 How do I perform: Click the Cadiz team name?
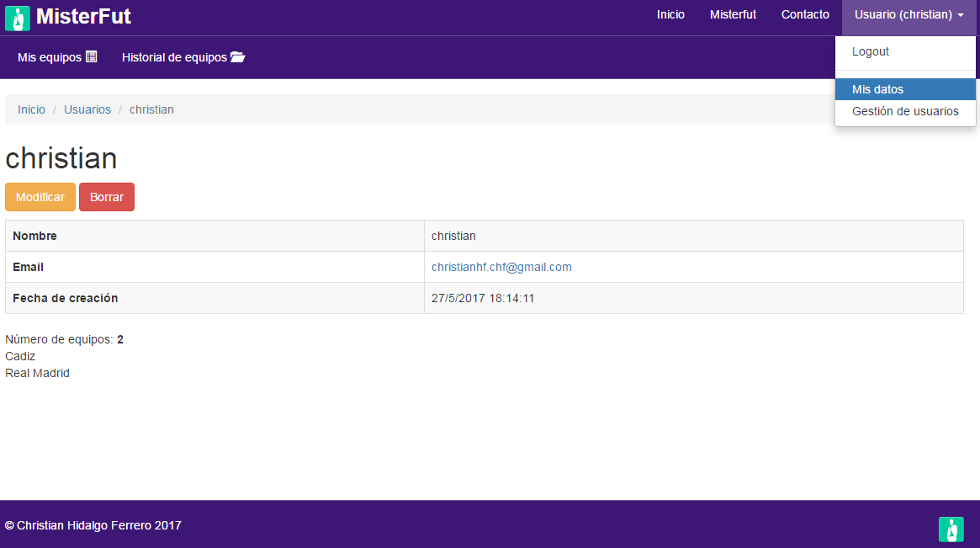20,357
